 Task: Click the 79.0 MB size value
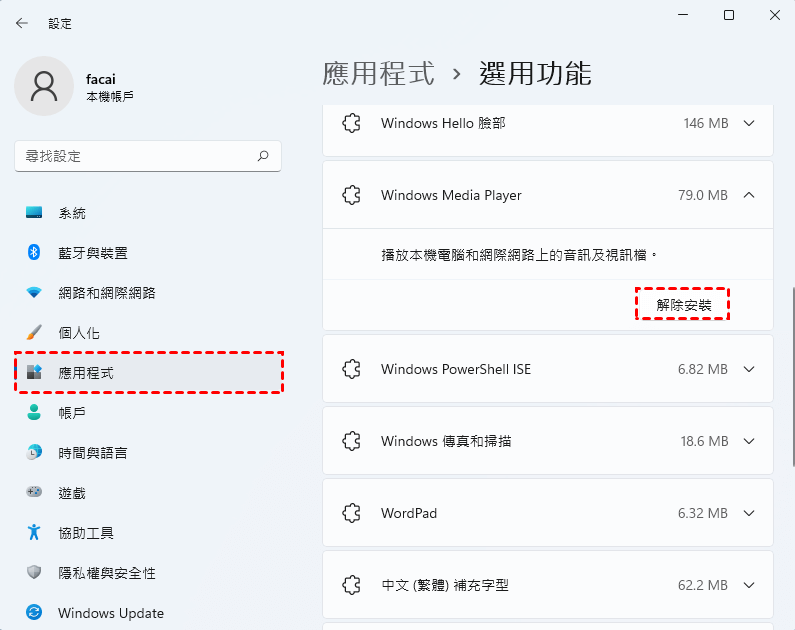(703, 195)
